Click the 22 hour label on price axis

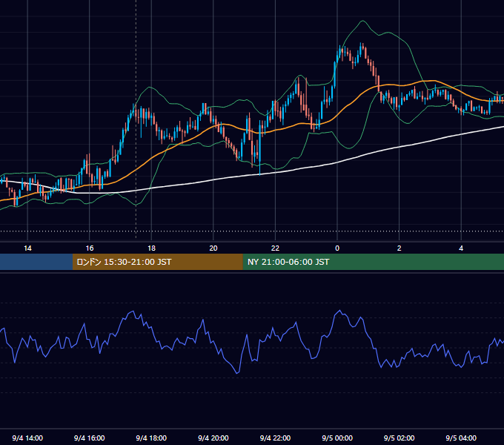click(x=275, y=248)
